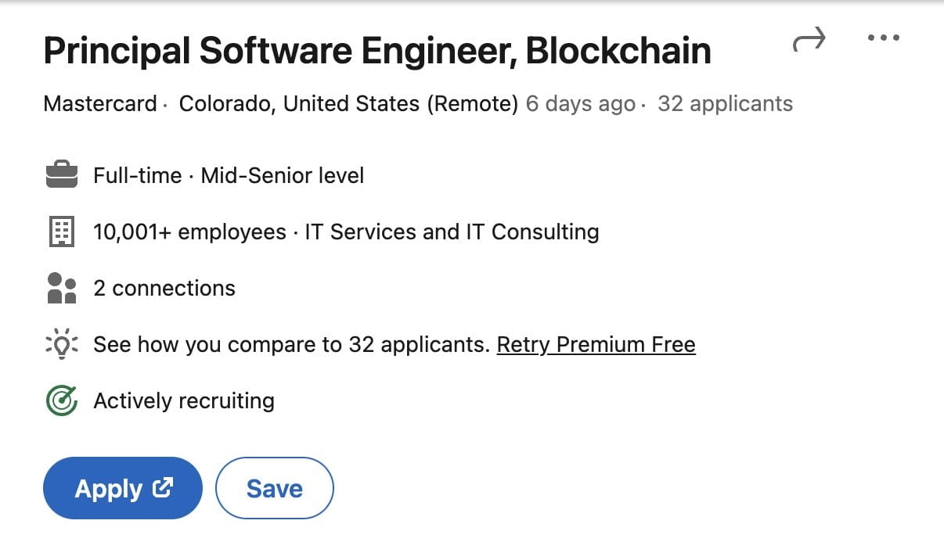Click the IT Services and IT Consulting text

pos(452,232)
